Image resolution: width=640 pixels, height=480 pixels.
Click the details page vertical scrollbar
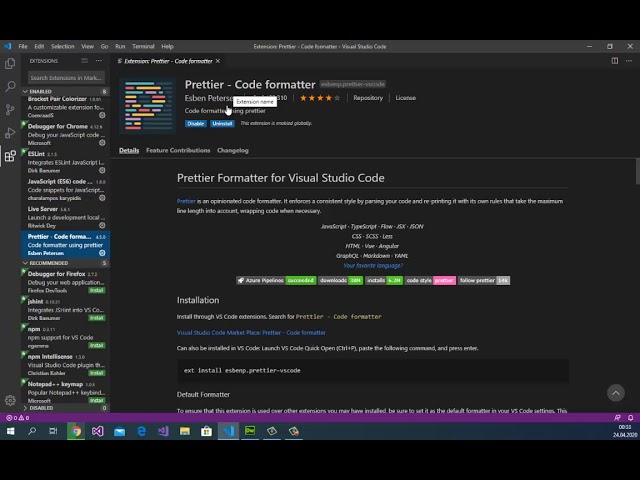click(x=638, y=171)
